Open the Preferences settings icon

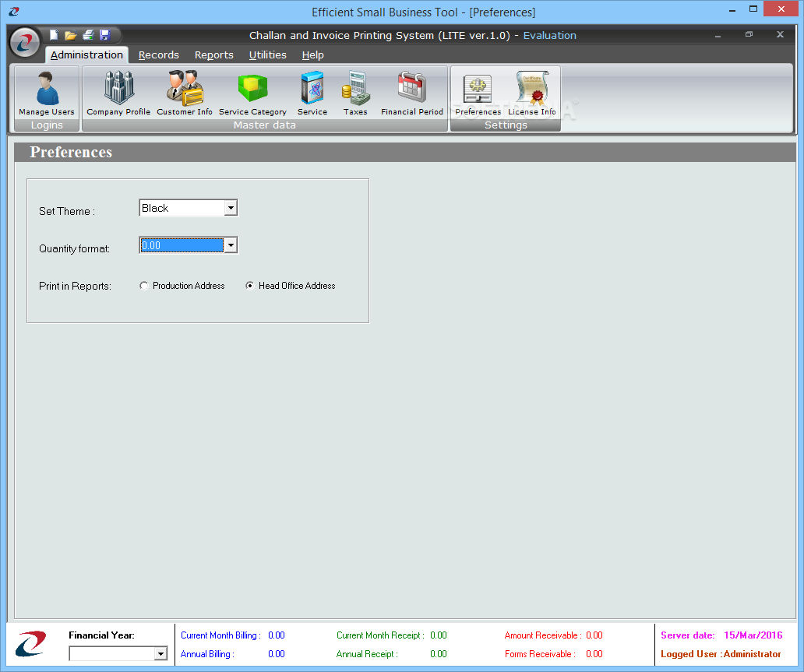pyautogui.click(x=478, y=93)
